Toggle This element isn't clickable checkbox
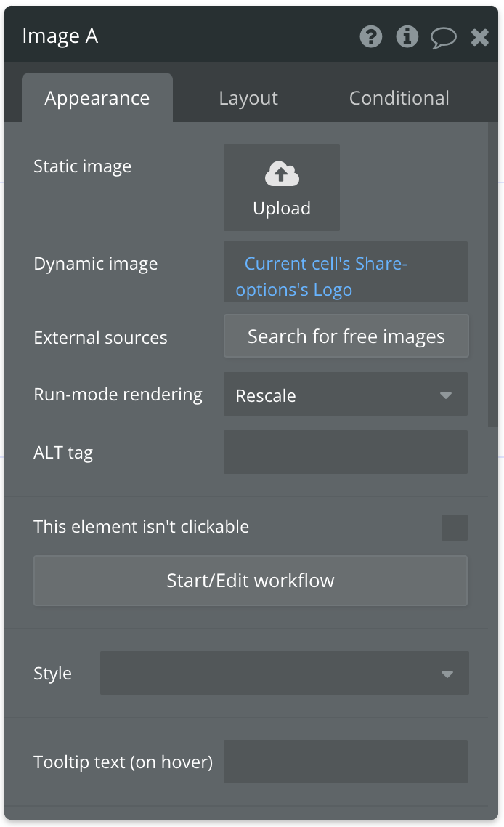Viewport: 504px width, 827px height. [455, 528]
